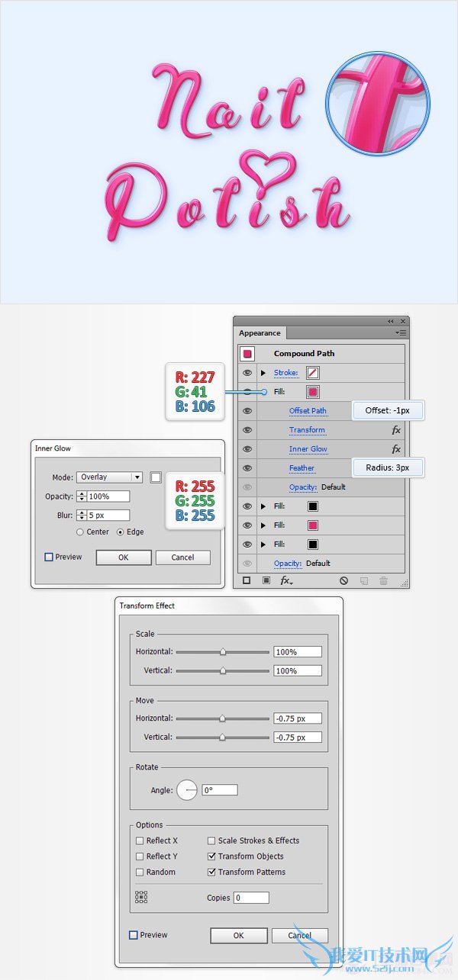Click Clear Appearance icon

(x=343, y=580)
